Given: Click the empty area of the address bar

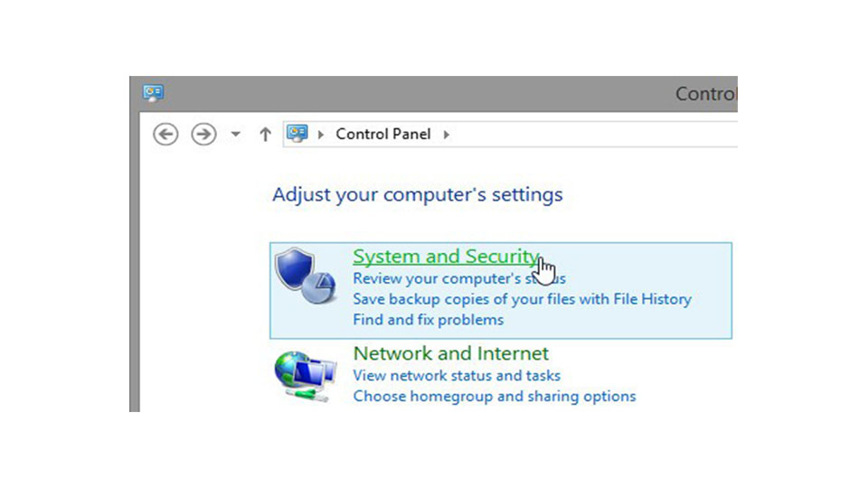Looking at the screenshot, I should click(x=588, y=134).
